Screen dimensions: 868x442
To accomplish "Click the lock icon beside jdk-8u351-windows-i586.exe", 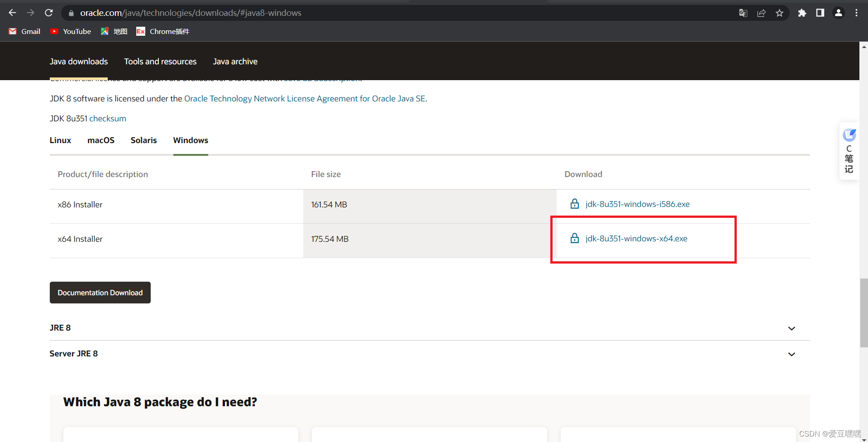I will click(574, 204).
